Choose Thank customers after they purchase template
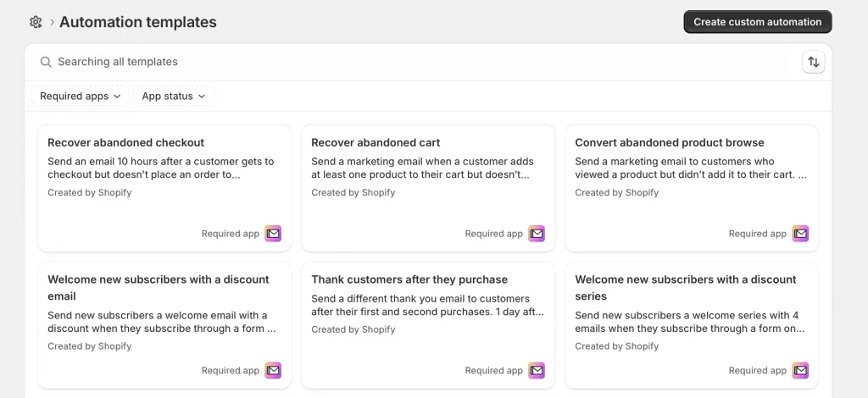Screen dimensions: 868x398 [409, 279]
